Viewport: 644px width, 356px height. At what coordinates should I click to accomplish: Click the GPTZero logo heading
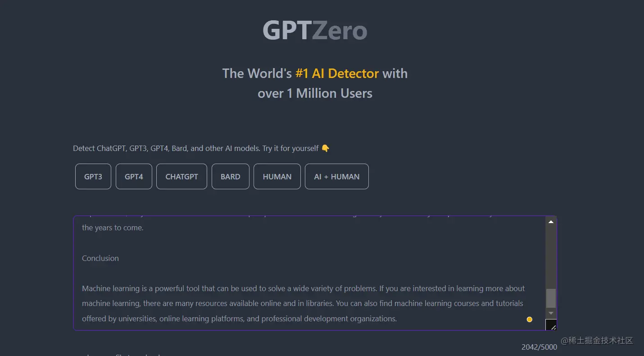(x=315, y=31)
